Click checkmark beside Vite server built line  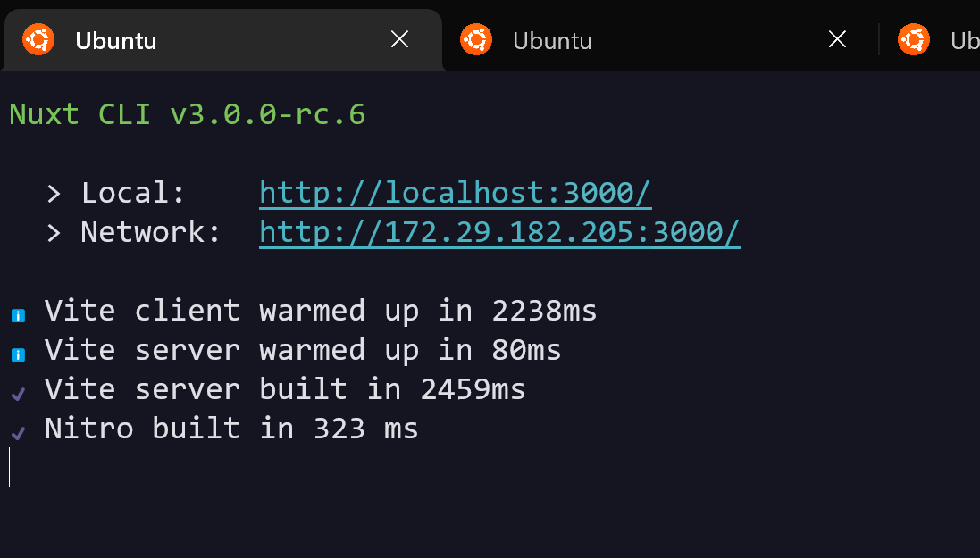coord(18,393)
